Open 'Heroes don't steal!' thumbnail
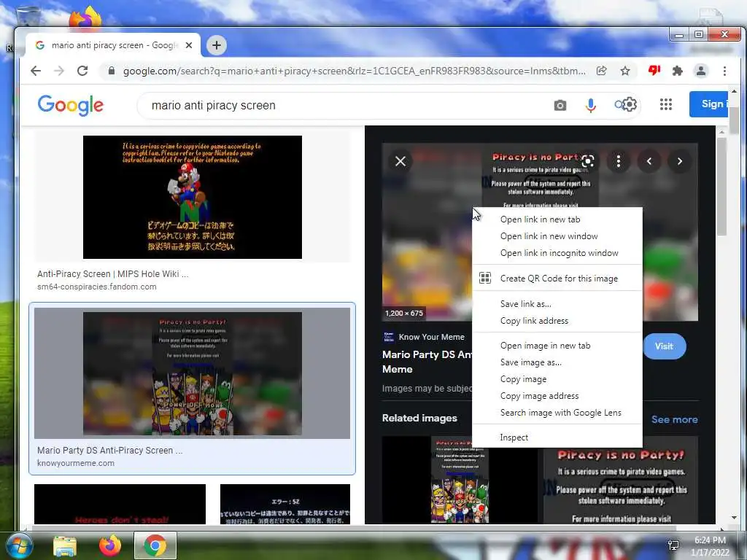747x560 pixels. click(x=120, y=505)
